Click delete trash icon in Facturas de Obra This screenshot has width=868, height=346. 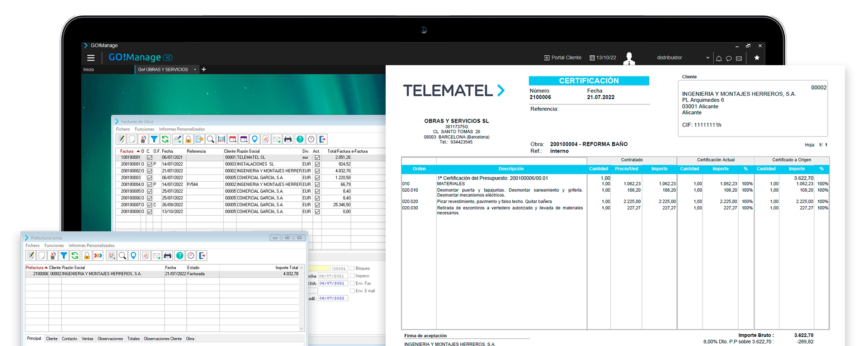tap(143, 139)
